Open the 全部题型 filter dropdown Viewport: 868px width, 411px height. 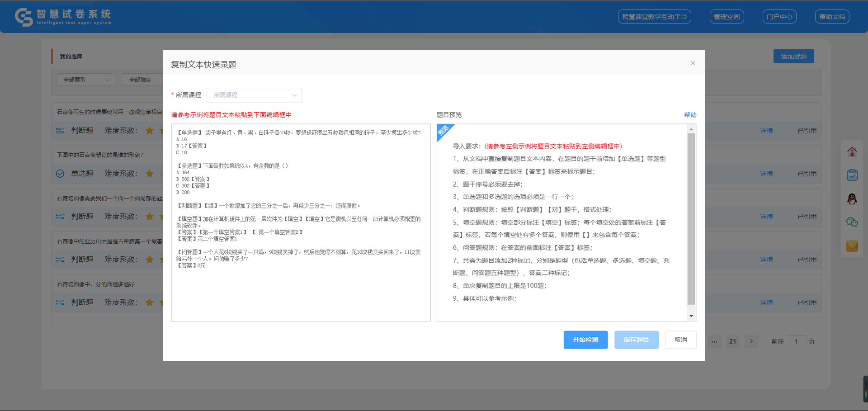point(86,80)
